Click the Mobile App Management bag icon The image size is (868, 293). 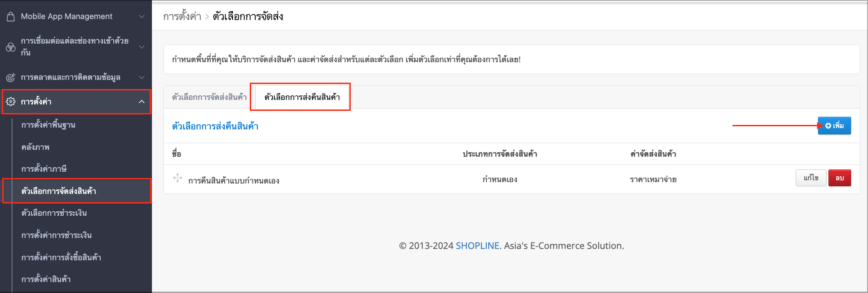[x=10, y=17]
